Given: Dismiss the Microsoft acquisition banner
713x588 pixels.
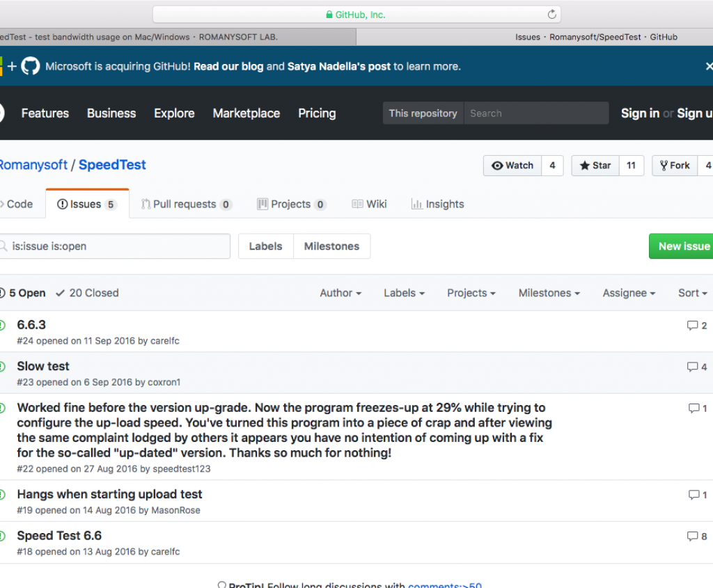Looking at the screenshot, I should point(708,66).
